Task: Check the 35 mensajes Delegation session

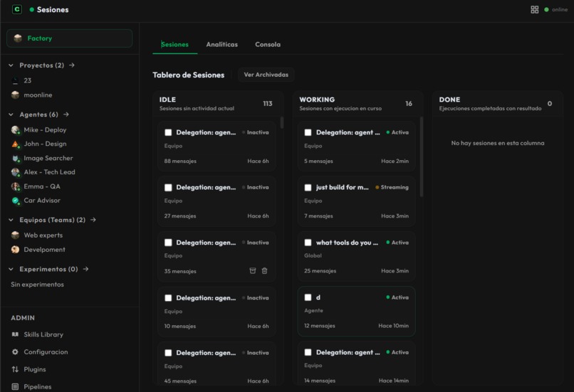Action: (x=168, y=243)
